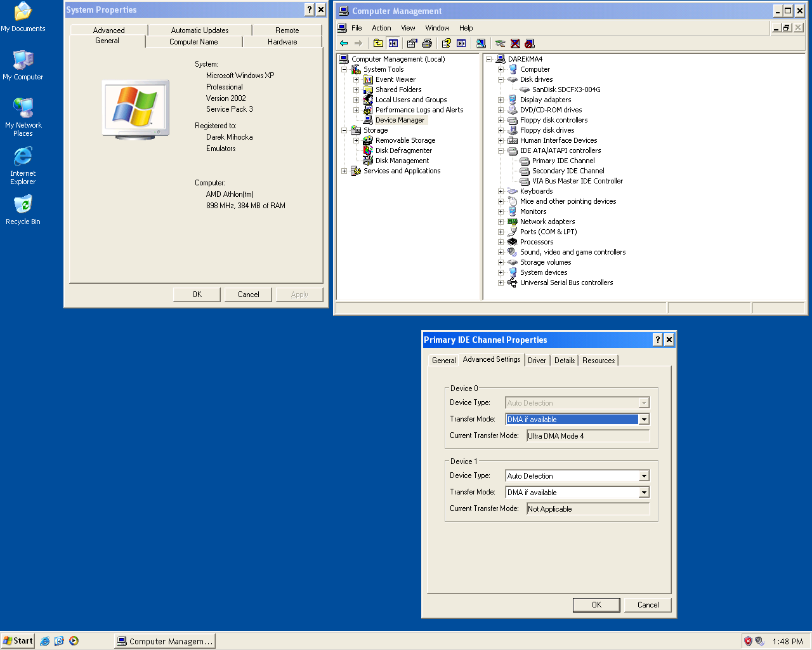Open Details tab in IDE Channel Properties
This screenshot has width=812, height=650.
click(x=564, y=360)
